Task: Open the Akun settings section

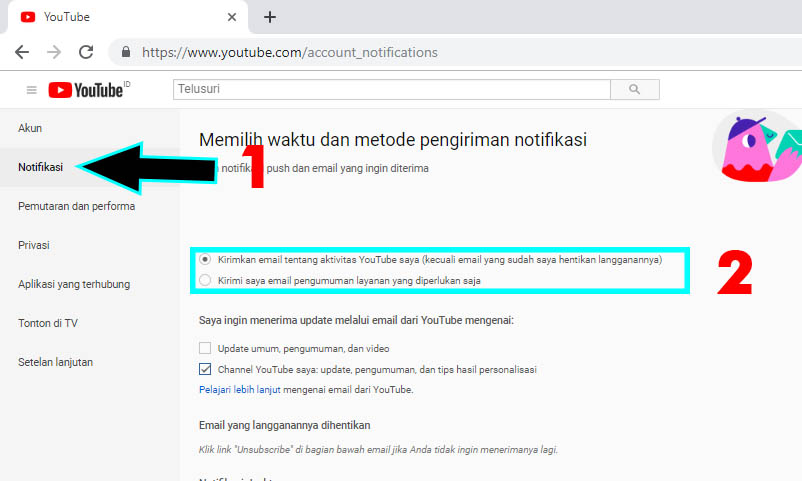Action: (30, 128)
